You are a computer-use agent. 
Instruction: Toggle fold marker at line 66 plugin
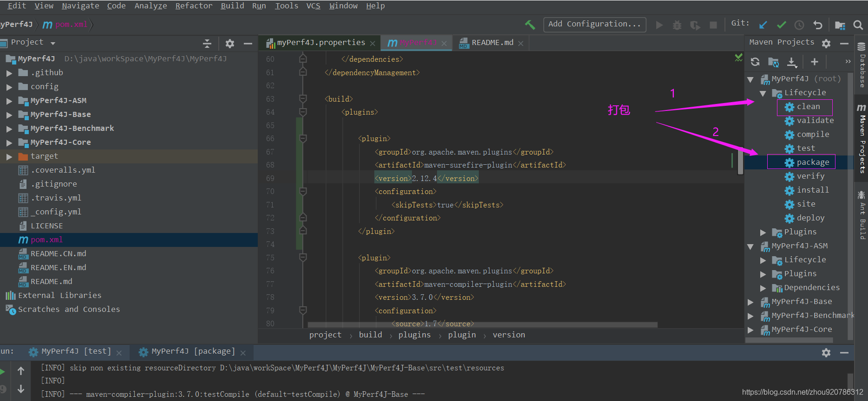click(x=303, y=138)
